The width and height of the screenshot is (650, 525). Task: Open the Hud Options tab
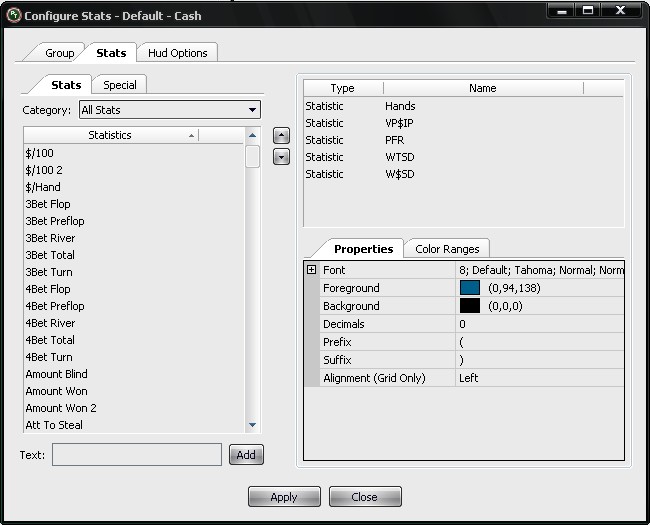[177, 53]
